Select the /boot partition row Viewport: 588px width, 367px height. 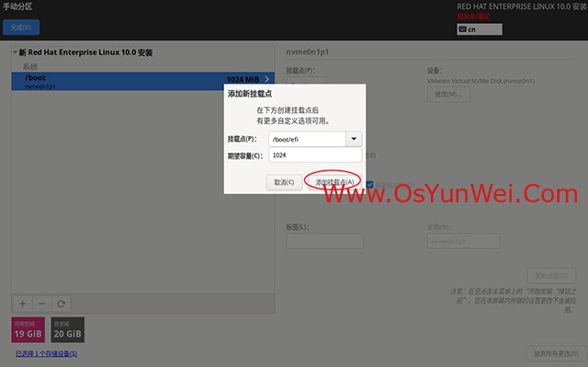click(x=142, y=81)
